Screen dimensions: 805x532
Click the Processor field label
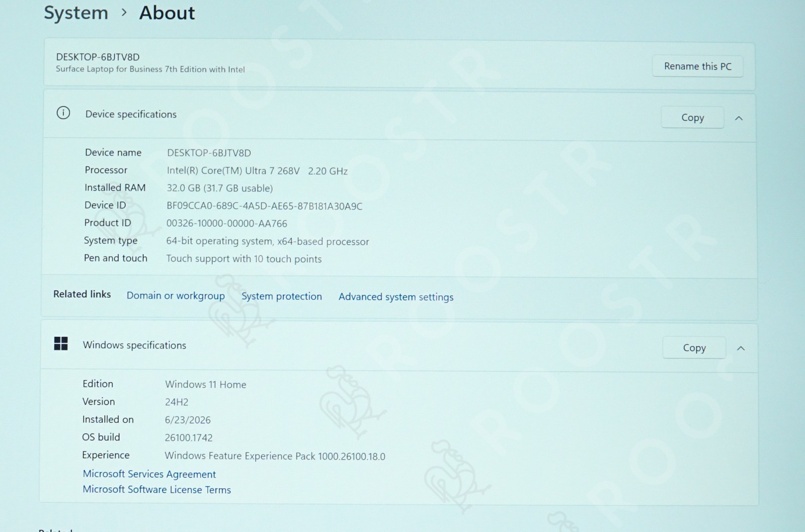coord(106,170)
